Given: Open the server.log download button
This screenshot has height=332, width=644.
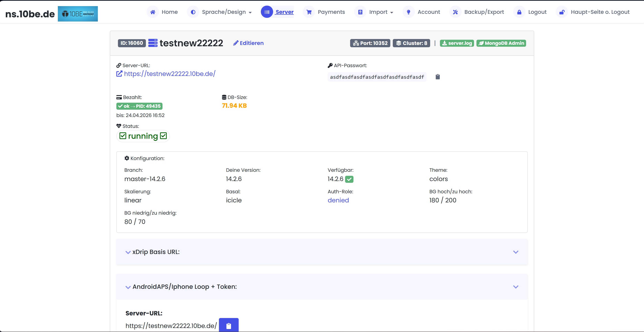Looking at the screenshot, I should (x=457, y=43).
